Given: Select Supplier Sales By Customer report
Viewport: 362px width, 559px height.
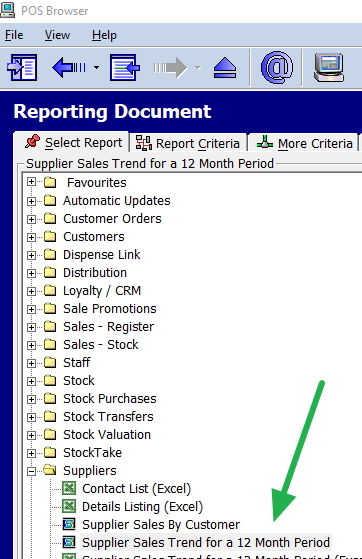Looking at the screenshot, I should 161,524.
